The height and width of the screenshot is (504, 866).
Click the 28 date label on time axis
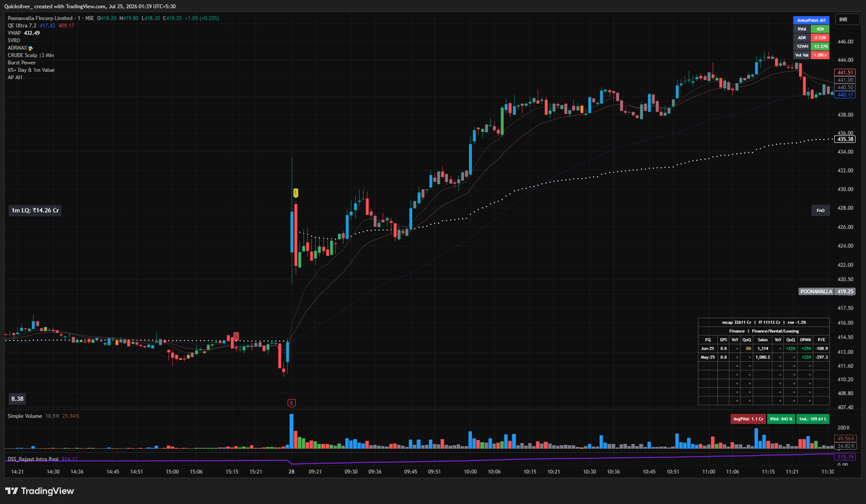point(292,472)
